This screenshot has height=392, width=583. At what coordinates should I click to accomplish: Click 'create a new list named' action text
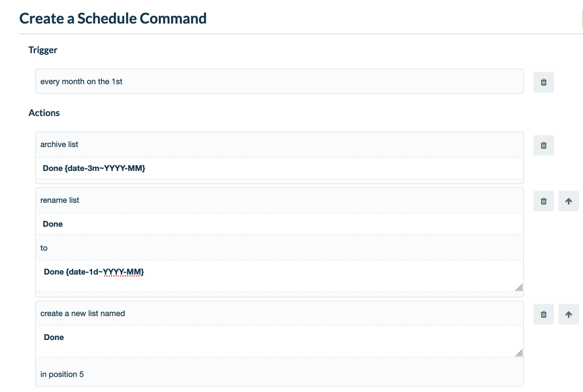82,314
